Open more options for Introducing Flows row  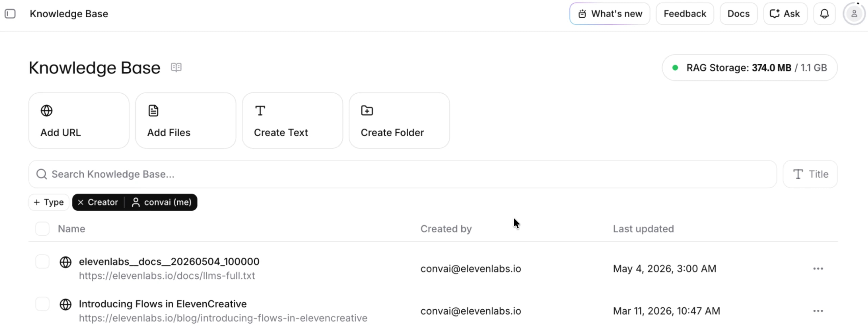click(x=818, y=311)
